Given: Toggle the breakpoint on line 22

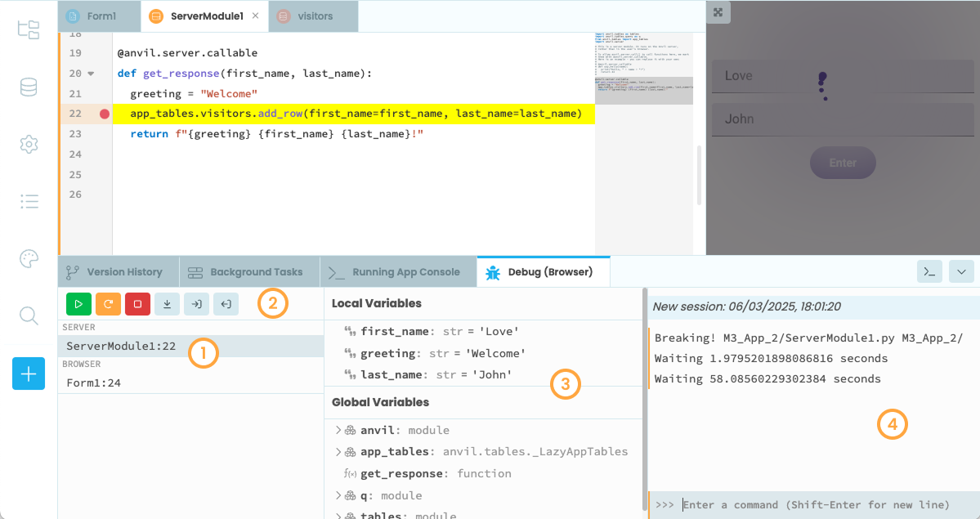Looking at the screenshot, I should click(x=105, y=114).
